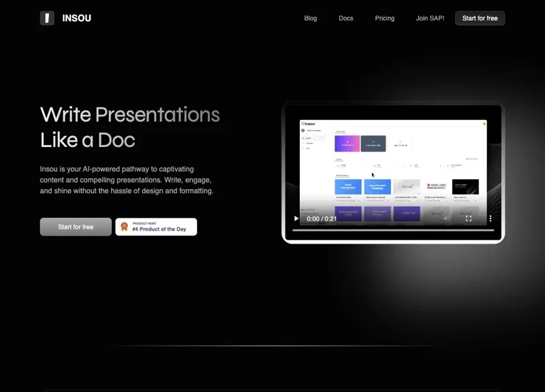Click the black presentation thumbnail in video

click(x=465, y=186)
